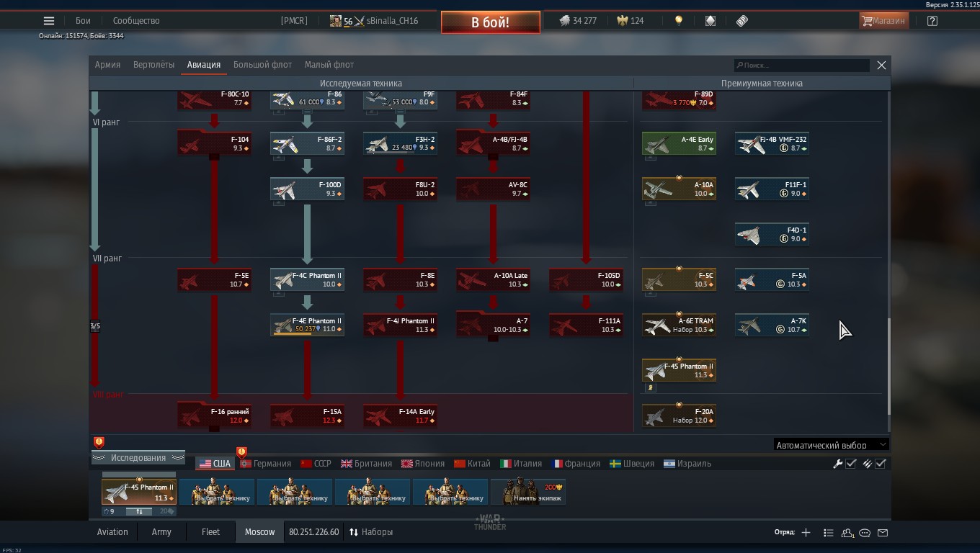Select the Швеция nation tab
The width and height of the screenshot is (980, 553).
[x=632, y=464]
